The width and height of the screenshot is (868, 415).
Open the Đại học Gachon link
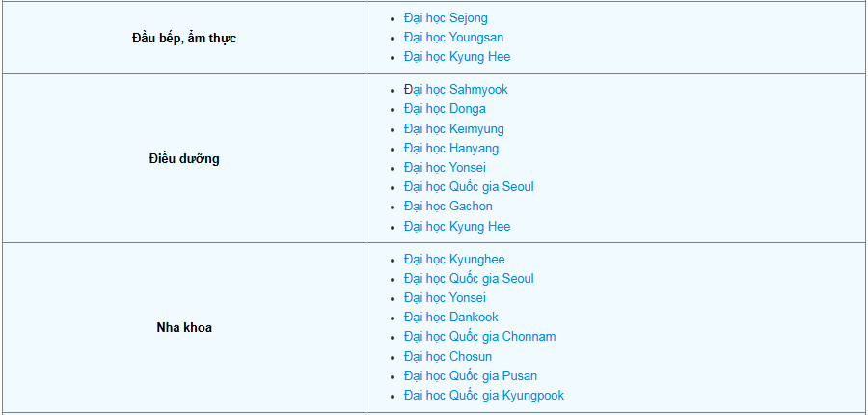click(x=448, y=207)
